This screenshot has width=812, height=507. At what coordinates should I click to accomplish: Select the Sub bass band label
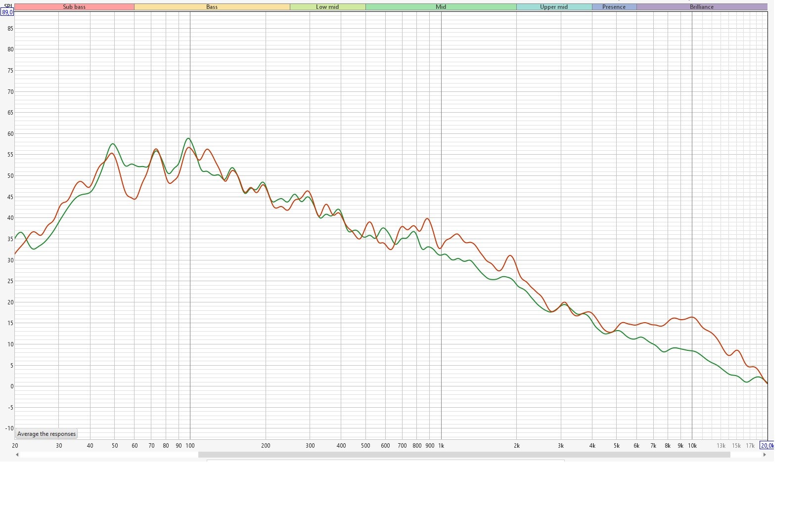(74, 7)
